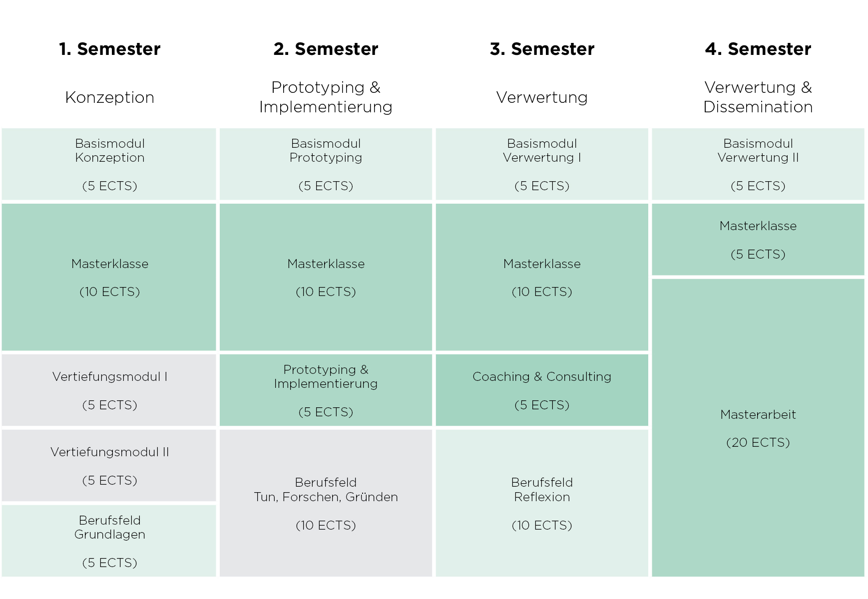This screenshot has height=599, width=868.
Task: Click fourth semester Masterklasse 5 ECTS block
Action: tap(758, 240)
